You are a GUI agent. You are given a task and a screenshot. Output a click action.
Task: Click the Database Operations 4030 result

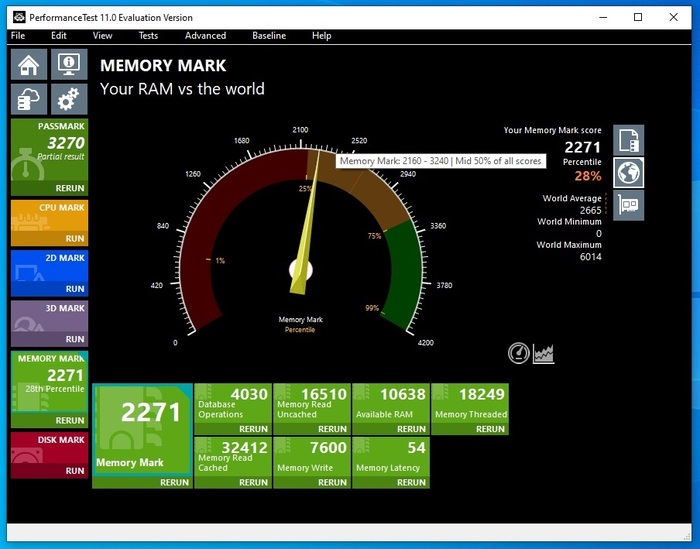233,403
